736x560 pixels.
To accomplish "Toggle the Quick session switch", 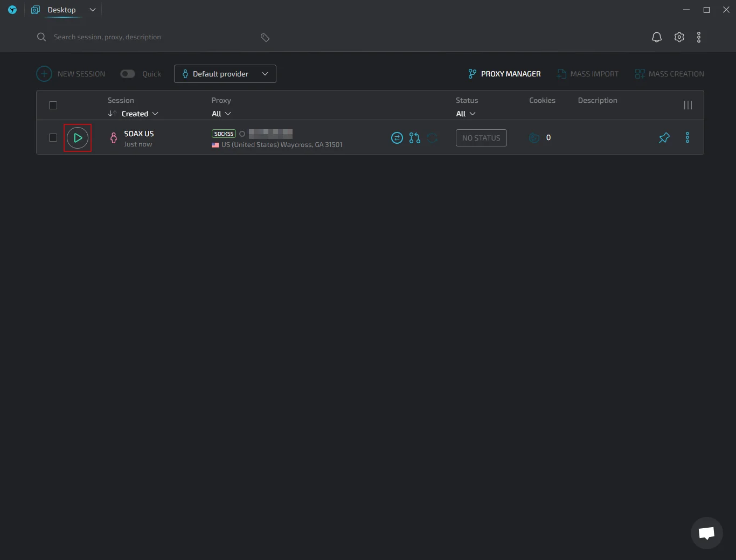I will (x=128, y=74).
